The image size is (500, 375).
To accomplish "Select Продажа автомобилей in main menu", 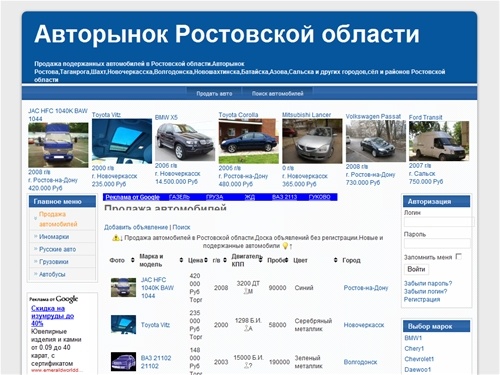I will tap(58, 219).
